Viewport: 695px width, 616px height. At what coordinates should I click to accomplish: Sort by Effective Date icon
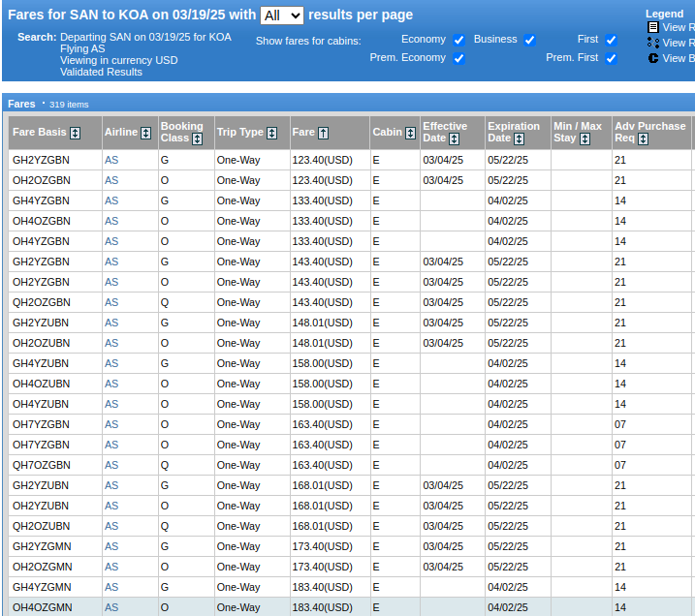pos(455,139)
